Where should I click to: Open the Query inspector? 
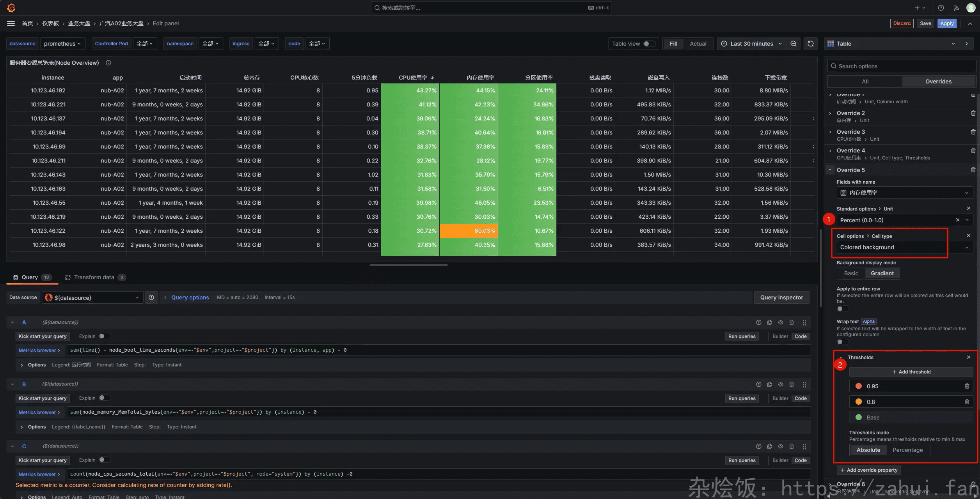[x=781, y=297]
